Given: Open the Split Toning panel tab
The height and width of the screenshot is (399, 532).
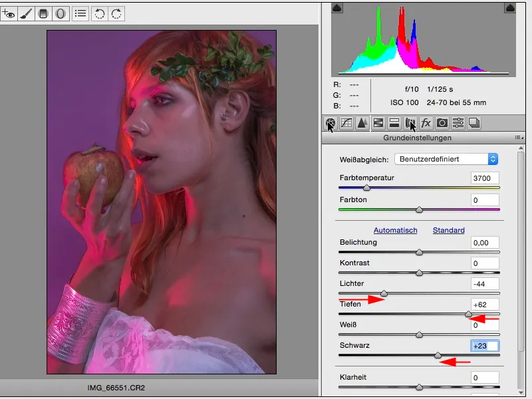Looking at the screenshot, I should pos(394,123).
